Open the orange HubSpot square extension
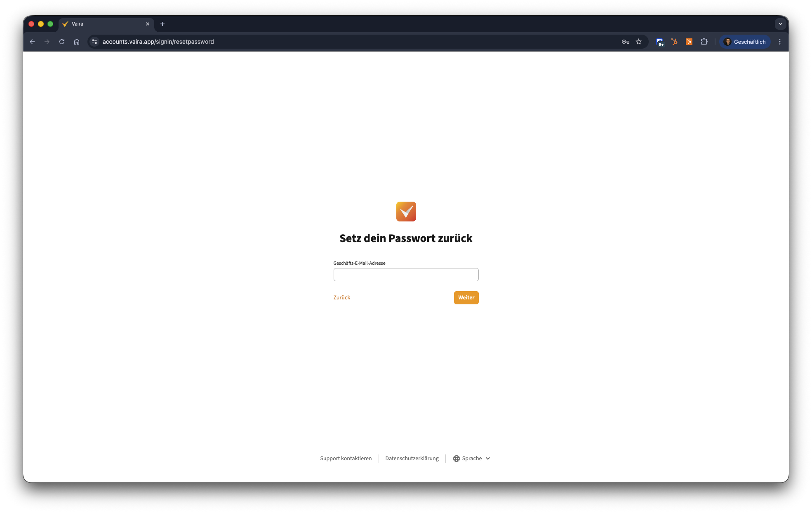The image size is (812, 513). click(689, 42)
